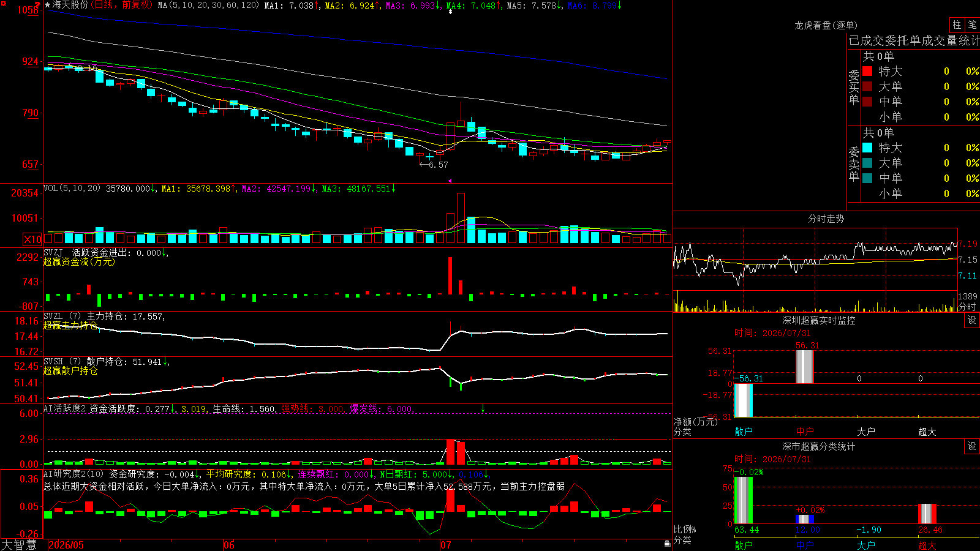Click the 深市超赢分类统计 panel title

tap(818, 446)
